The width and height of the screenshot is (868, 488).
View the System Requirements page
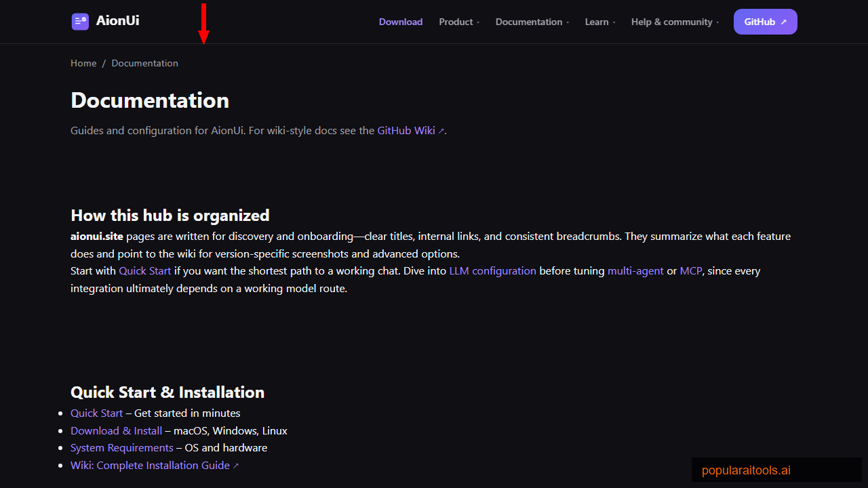pos(121,447)
